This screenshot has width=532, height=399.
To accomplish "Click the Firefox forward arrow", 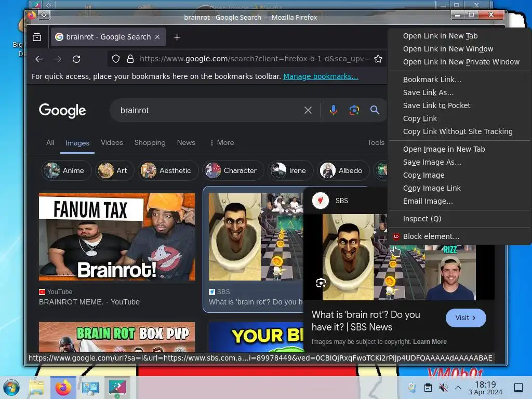I will coord(58,59).
